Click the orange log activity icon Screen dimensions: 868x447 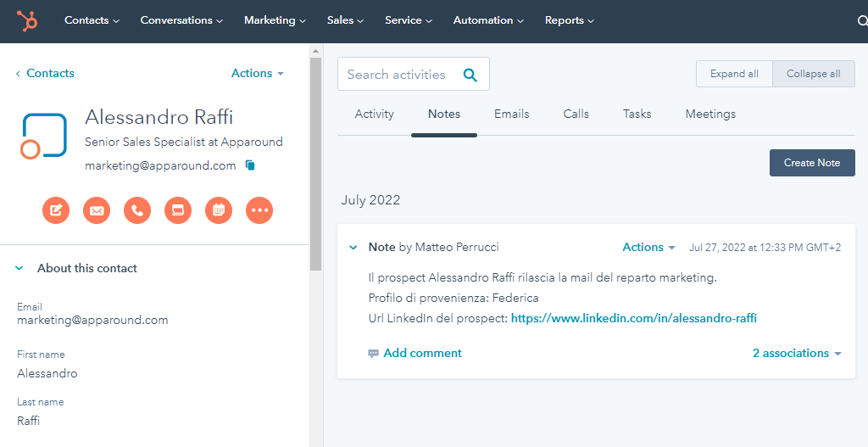[x=178, y=210]
